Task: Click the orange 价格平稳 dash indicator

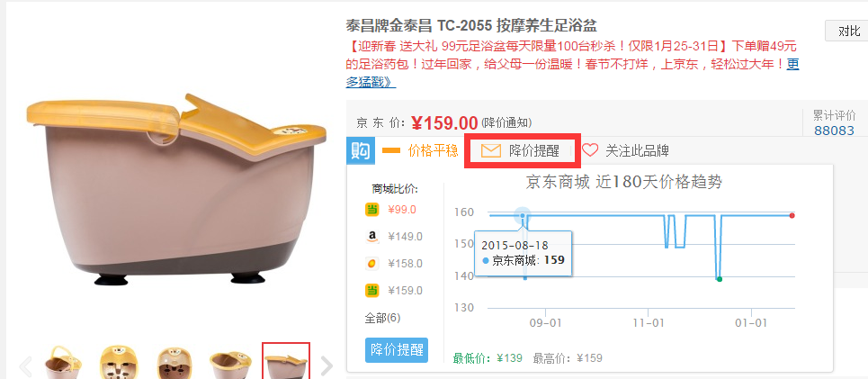Action: (x=391, y=150)
